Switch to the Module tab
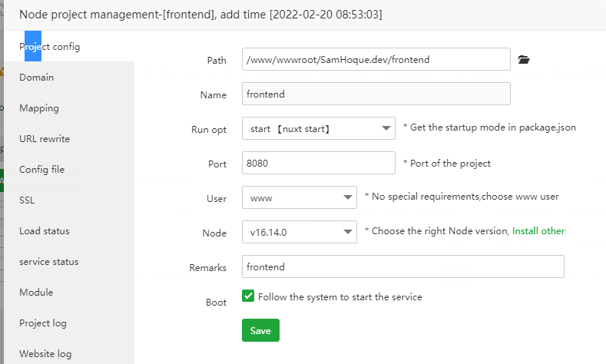This screenshot has width=606, height=364. click(x=36, y=293)
